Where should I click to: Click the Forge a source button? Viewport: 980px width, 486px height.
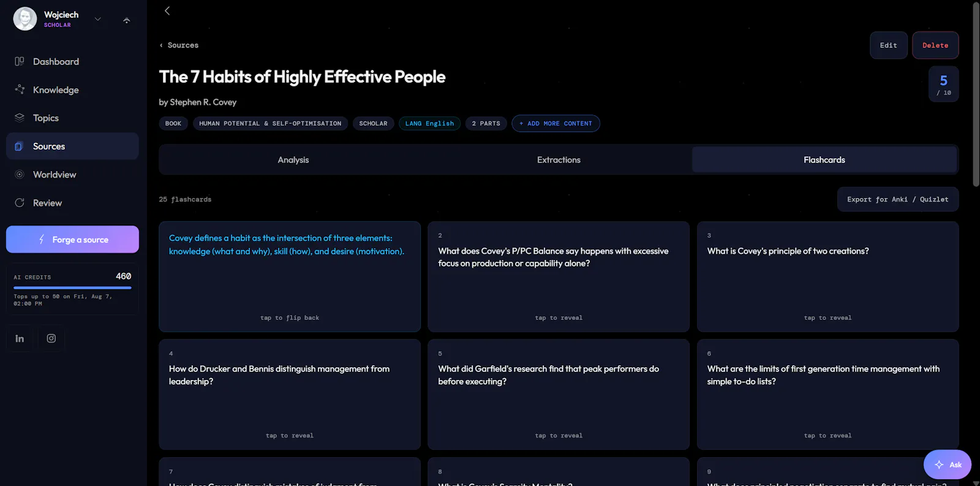(72, 240)
